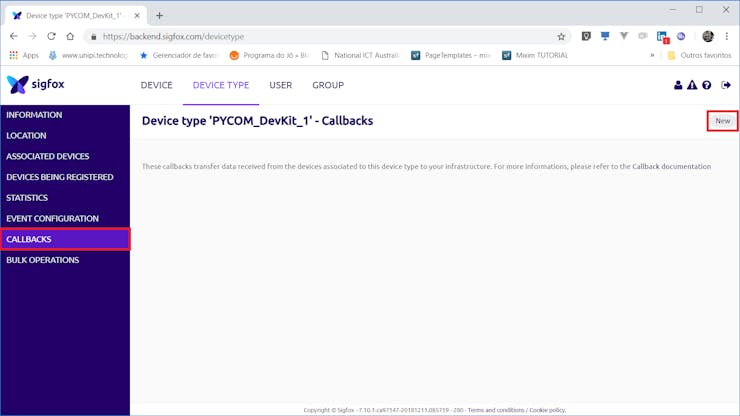Viewport: 740px width, 416px height.
Task: Bookmark this page with star icon
Action: 561,36
